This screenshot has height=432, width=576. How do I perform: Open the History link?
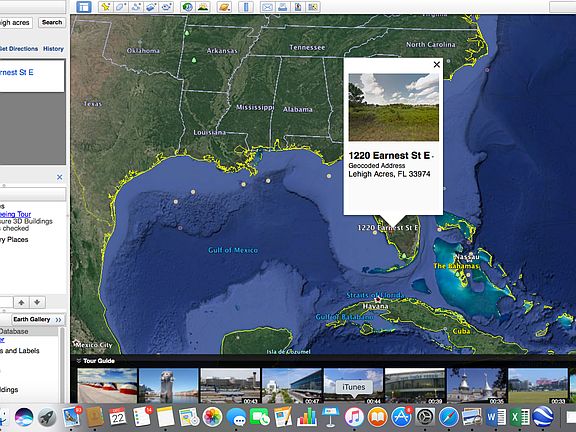coord(53,48)
